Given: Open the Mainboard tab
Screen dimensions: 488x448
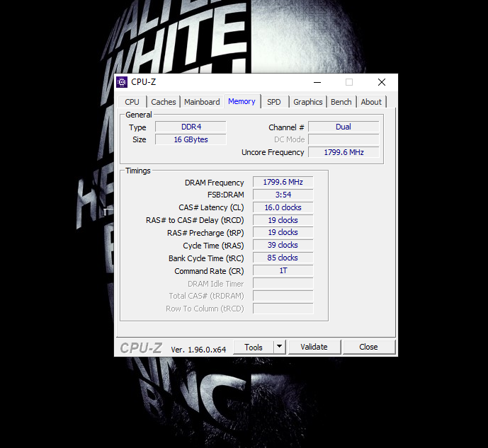Looking at the screenshot, I should pyautogui.click(x=202, y=102).
